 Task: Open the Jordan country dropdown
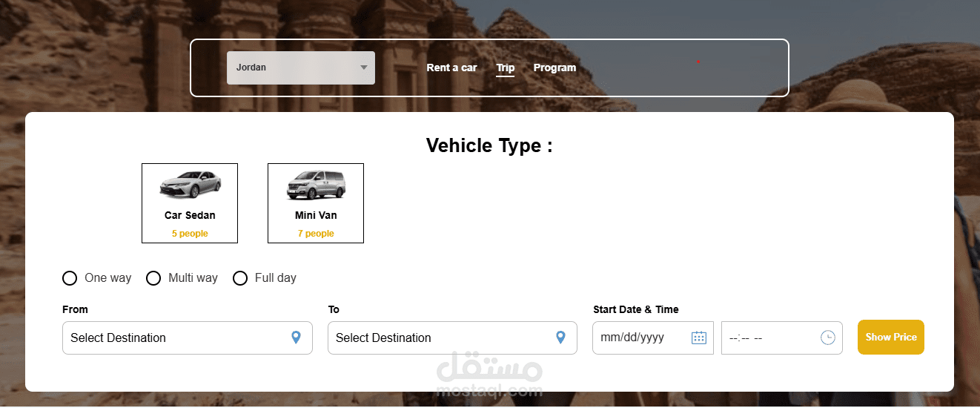[x=301, y=68]
